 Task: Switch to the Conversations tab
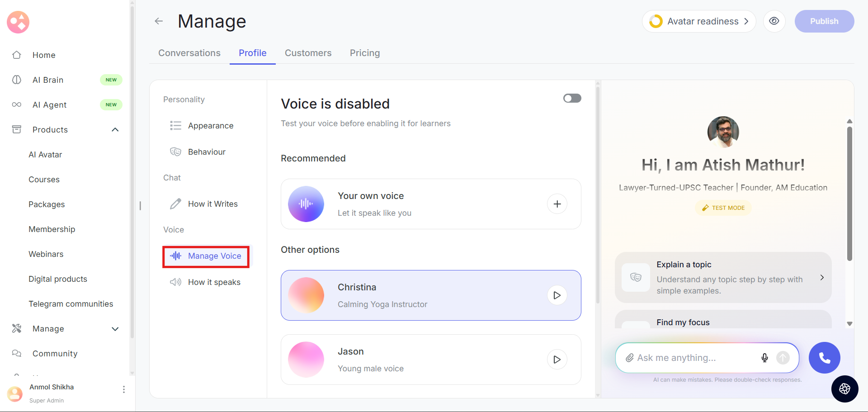tap(189, 53)
